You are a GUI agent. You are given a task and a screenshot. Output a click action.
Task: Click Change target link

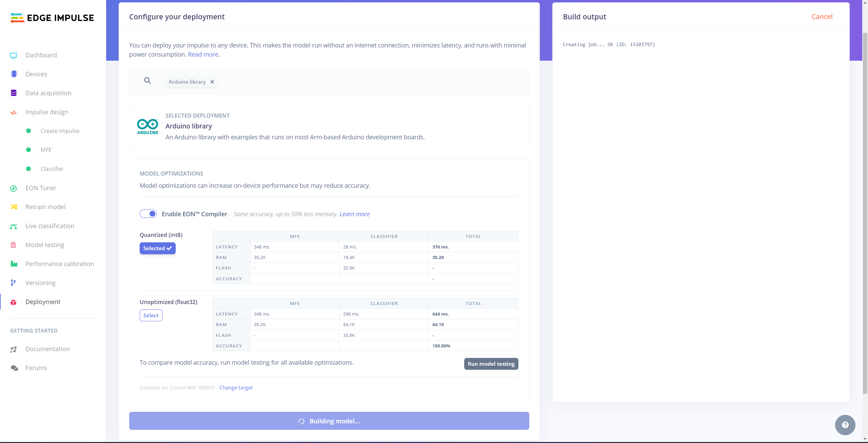[x=236, y=387]
